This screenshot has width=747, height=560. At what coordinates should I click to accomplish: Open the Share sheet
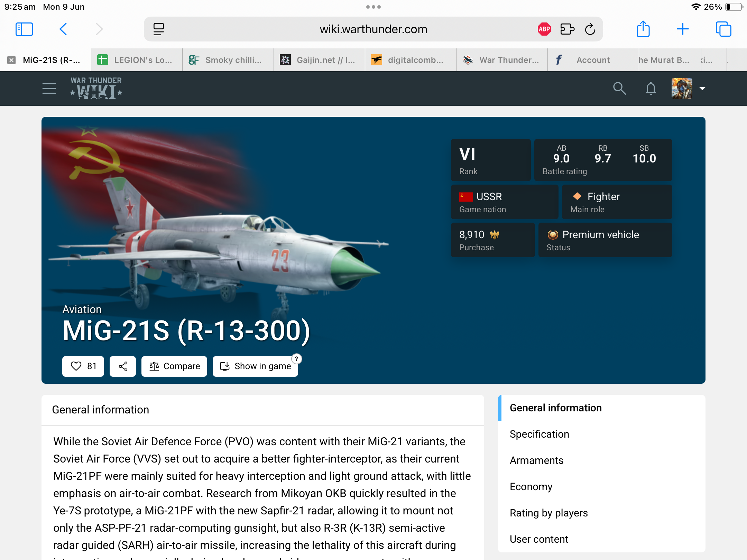[x=643, y=29]
